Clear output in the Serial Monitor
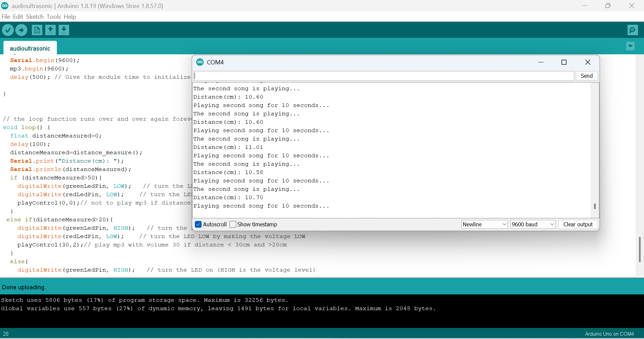This screenshot has height=339, width=644. (x=578, y=224)
